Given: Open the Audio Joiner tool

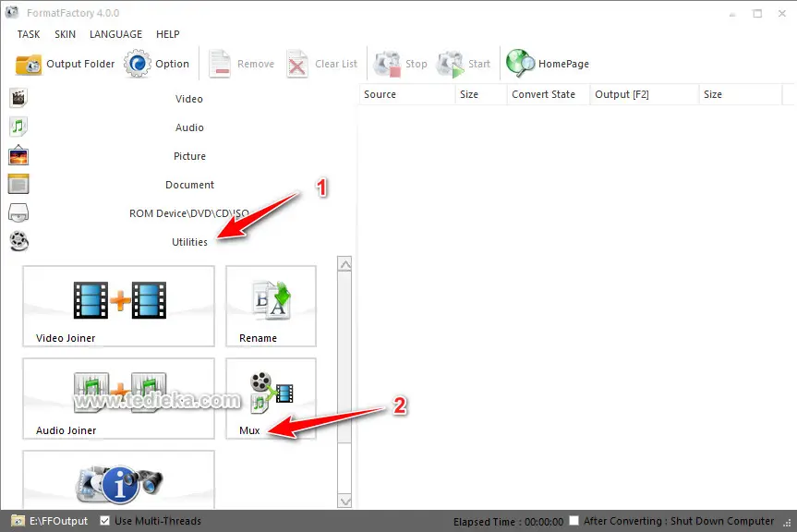Looking at the screenshot, I should [x=118, y=399].
